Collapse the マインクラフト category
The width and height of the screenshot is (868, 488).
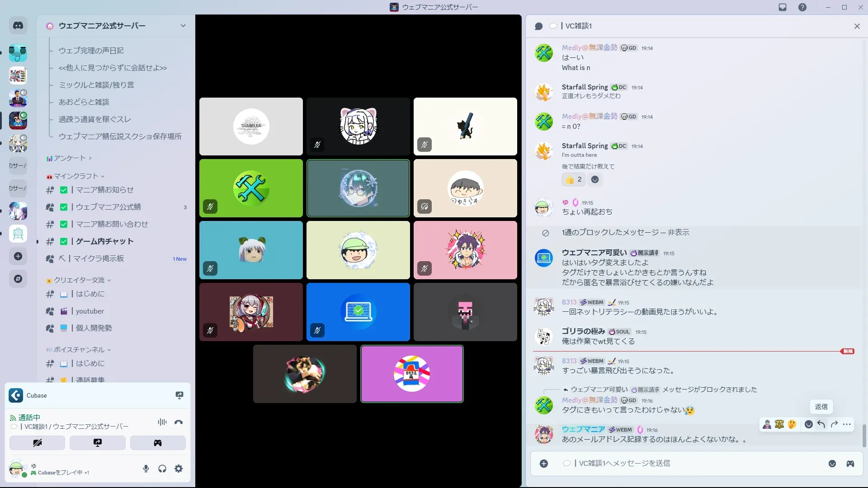point(76,176)
